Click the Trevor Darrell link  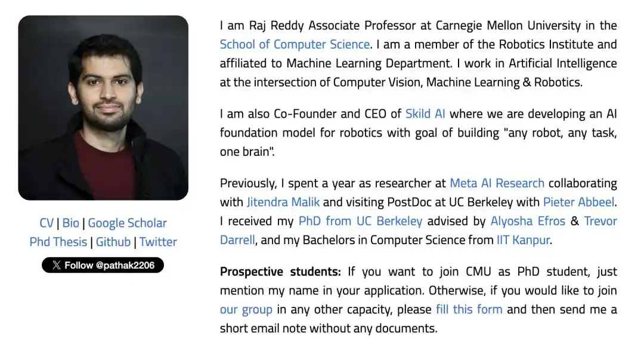click(600, 221)
